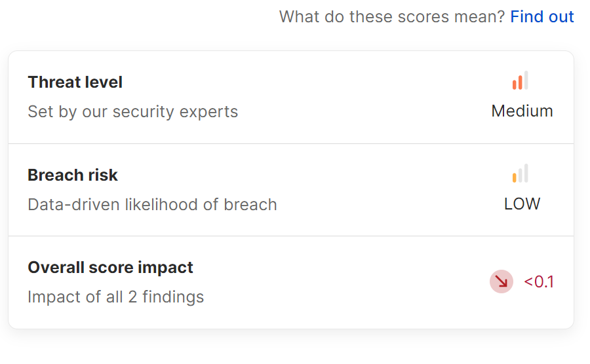
Task: Click the pink circle behind the arrow
Action: (501, 282)
